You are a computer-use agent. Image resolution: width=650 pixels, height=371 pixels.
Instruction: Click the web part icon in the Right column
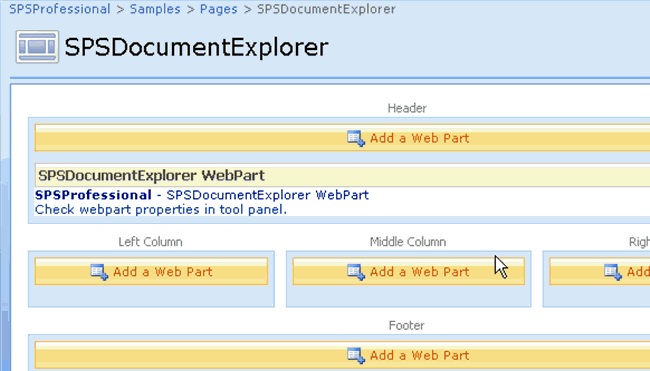613,272
